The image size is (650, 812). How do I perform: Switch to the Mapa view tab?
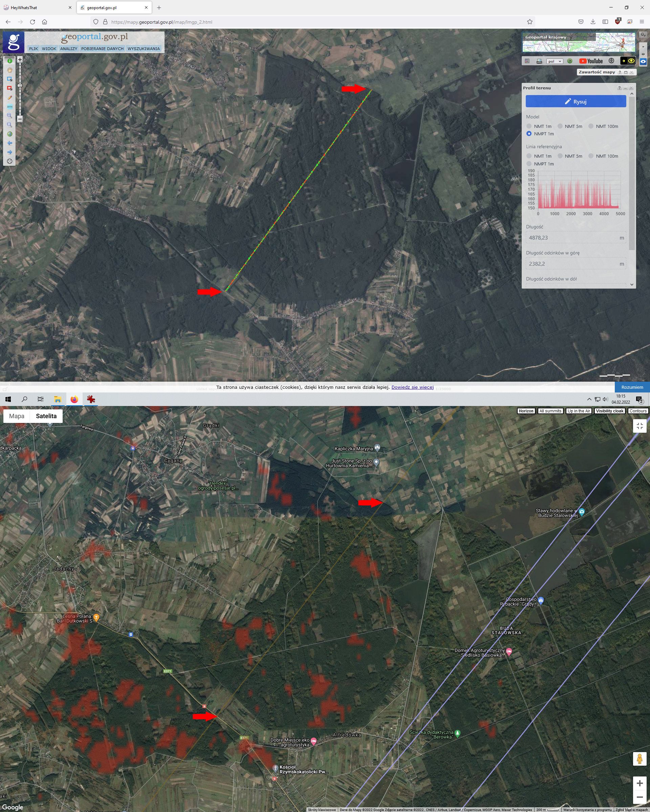[x=17, y=416]
